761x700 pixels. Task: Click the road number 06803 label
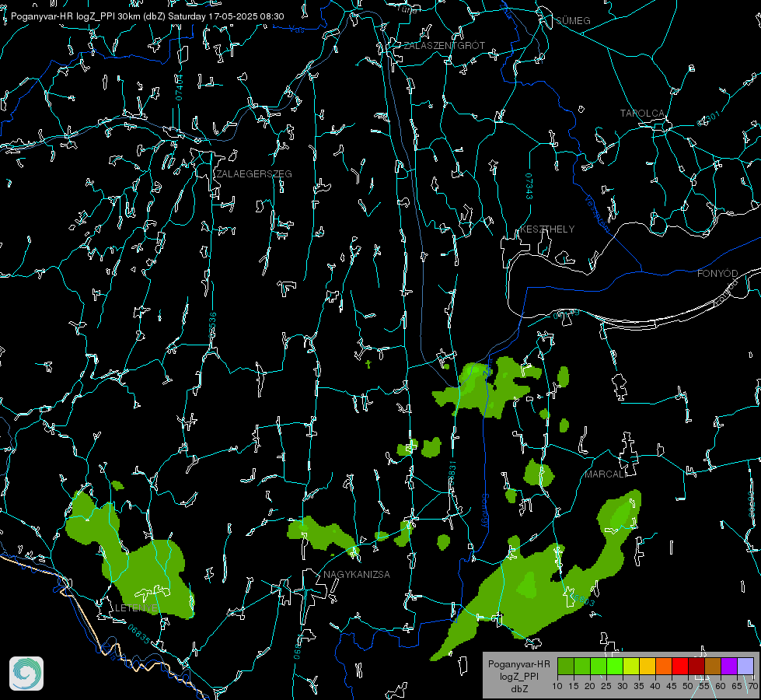(x=582, y=600)
